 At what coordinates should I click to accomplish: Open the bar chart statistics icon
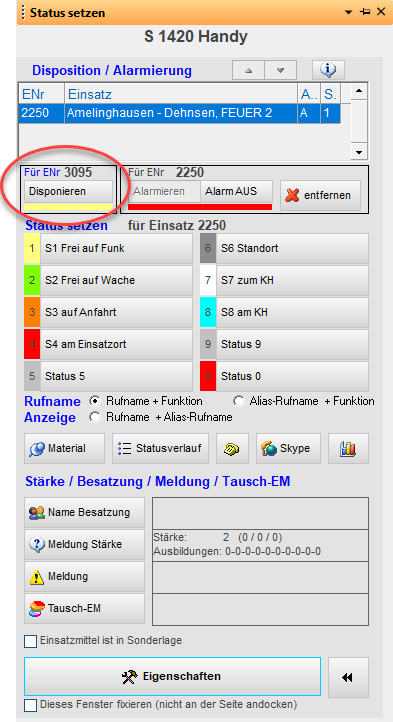click(348, 448)
